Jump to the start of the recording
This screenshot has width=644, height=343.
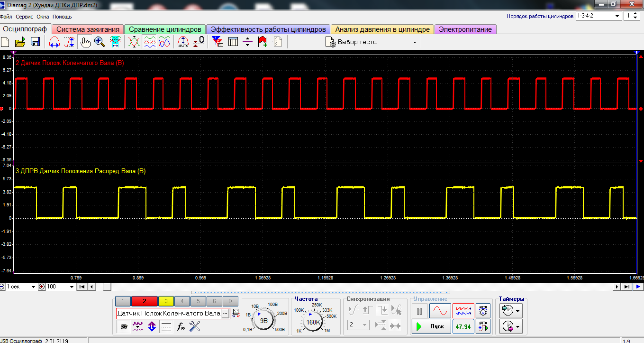[82, 287]
